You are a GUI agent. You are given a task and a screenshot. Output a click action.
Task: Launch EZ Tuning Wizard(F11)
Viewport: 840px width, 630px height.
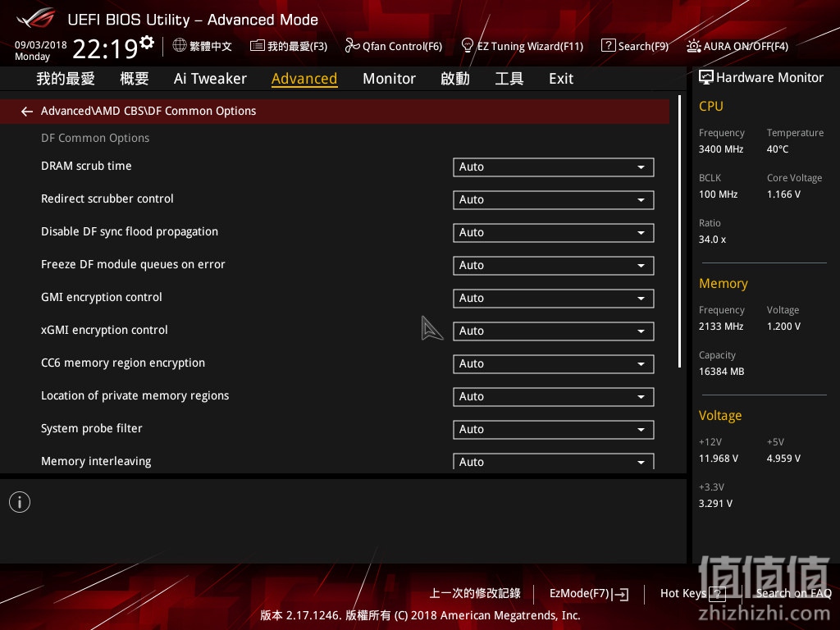pos(523,46)
